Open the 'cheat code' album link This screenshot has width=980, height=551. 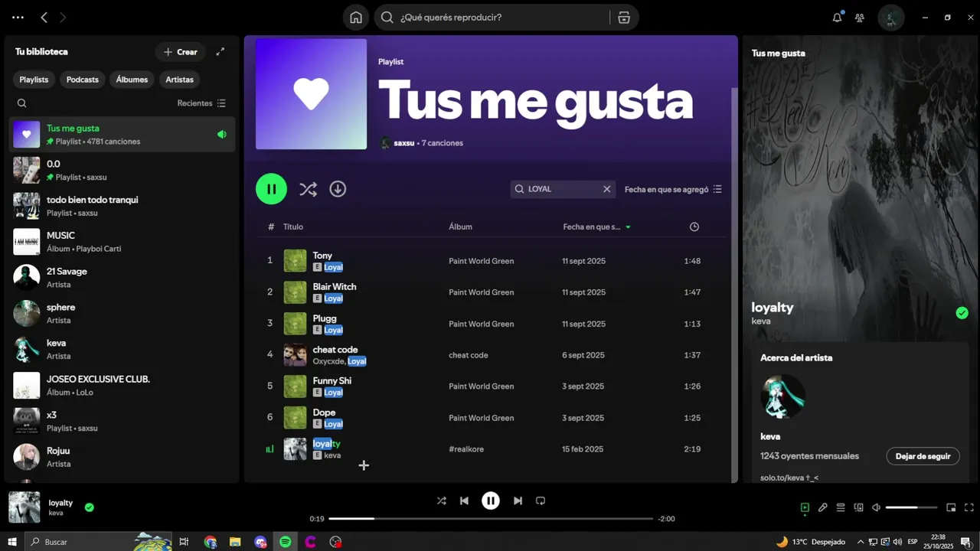(x=469, y=355)
